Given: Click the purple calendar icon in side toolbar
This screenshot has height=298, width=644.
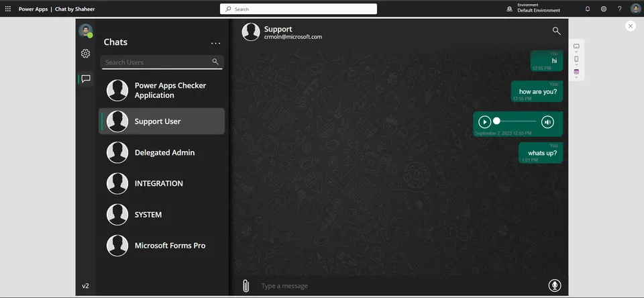Looking at the screenshot, I should [576, 72].
